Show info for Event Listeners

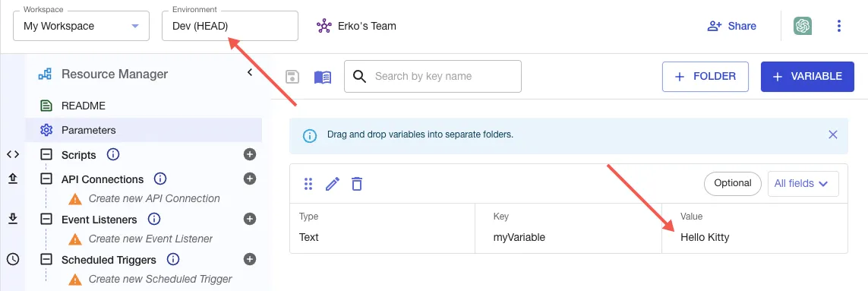pyautogui.click(x=154, y=219)
